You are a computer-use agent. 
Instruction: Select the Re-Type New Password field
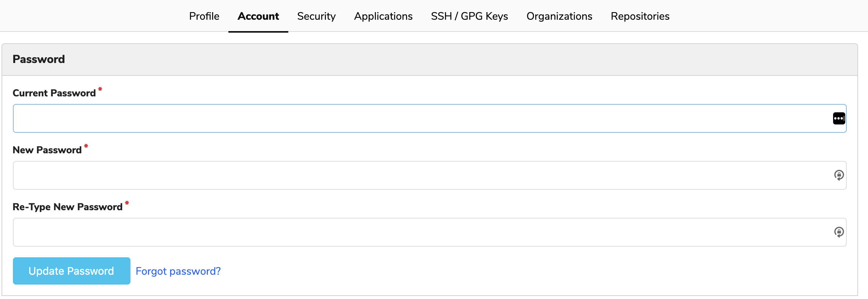click(429, 232)
